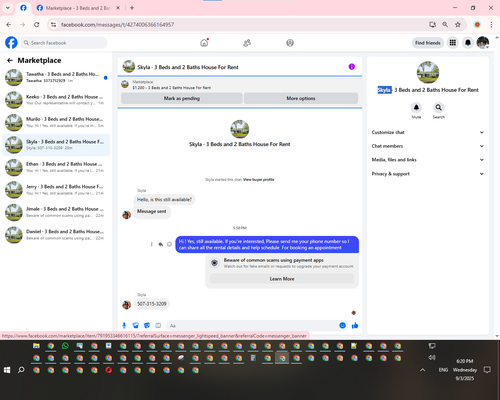
Task: Switch to the Marketplace browser tab
Action: pyautogui.click(x=78, y=8)
